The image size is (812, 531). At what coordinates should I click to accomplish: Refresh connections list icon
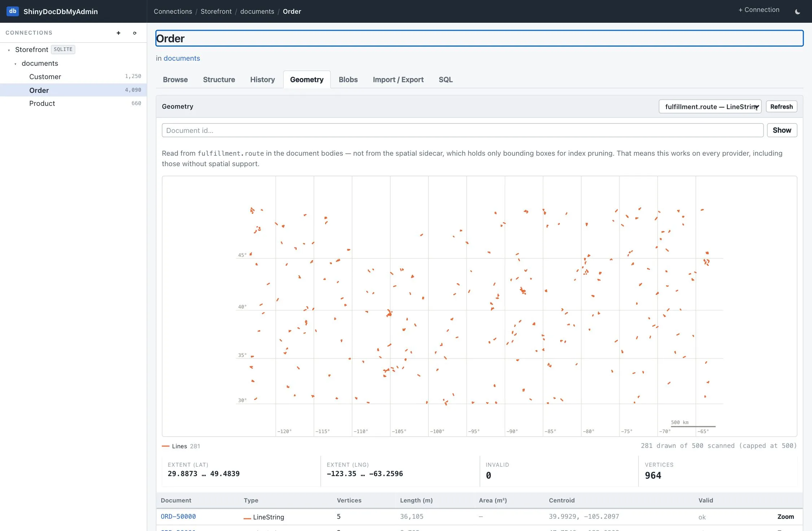[135, 33]
